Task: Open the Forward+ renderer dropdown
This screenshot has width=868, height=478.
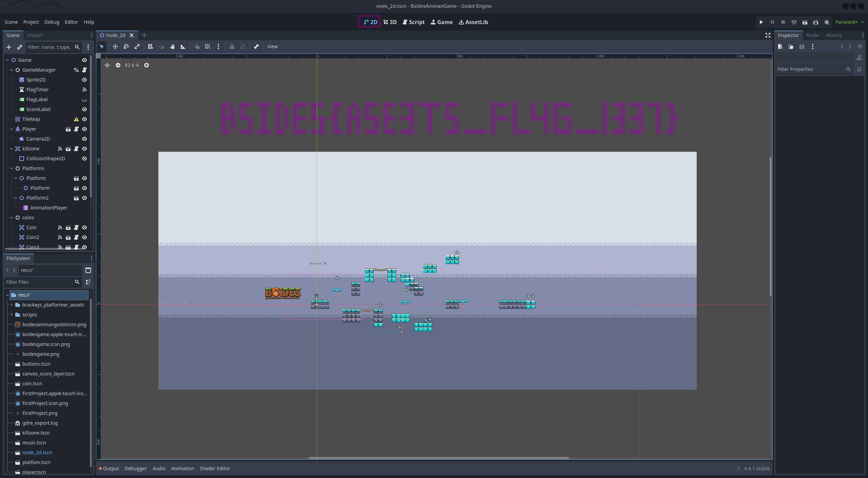Action: [849, 22]
